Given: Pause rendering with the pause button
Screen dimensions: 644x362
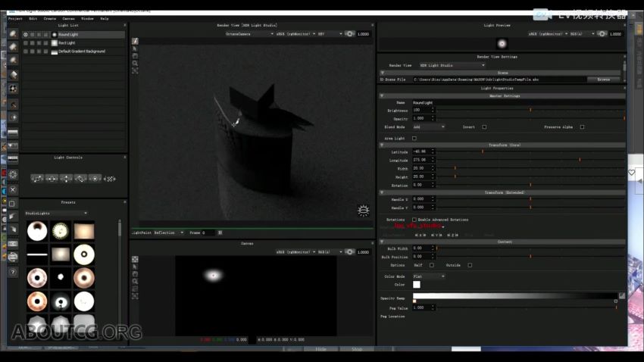Looking at the screenshot, I should click(220, 232).
